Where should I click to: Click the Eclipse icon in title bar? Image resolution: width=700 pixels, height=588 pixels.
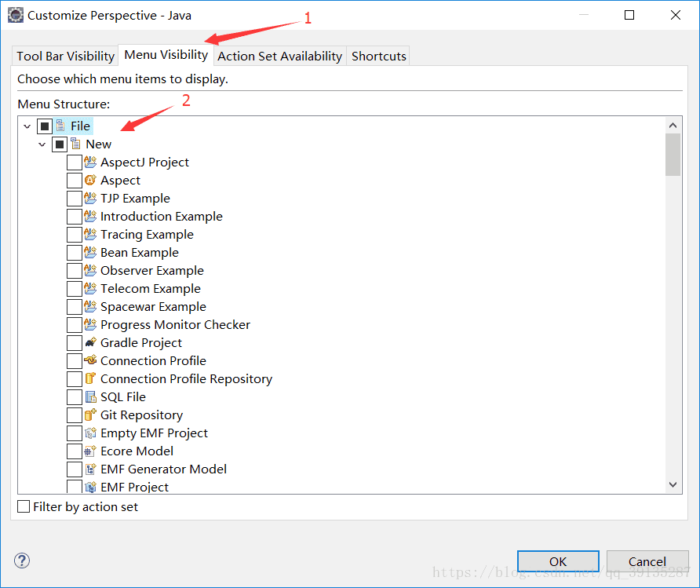16,15
